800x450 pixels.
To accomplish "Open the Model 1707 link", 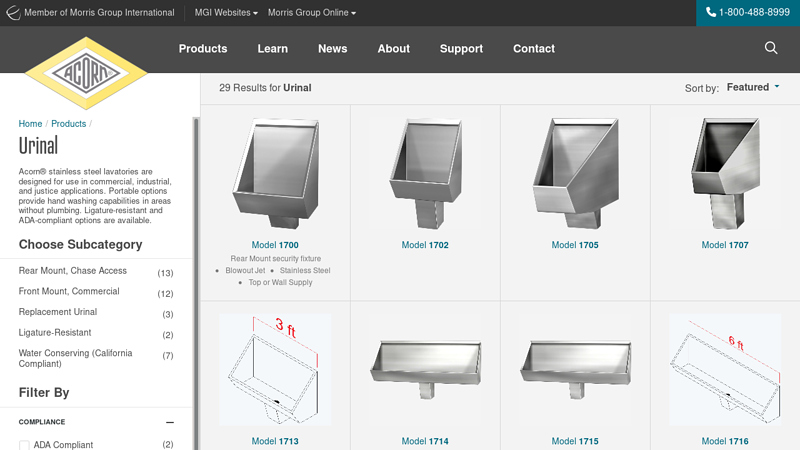I will coord(725,245).
